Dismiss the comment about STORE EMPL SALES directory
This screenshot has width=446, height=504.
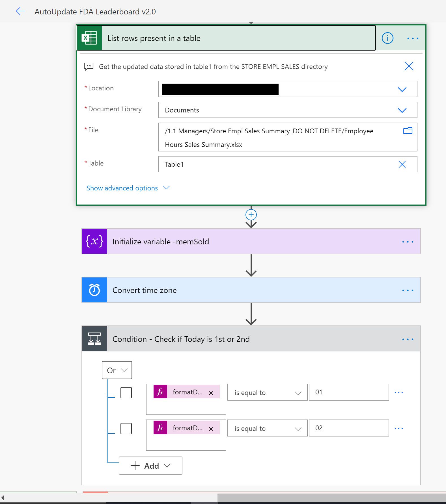pos(409,66)
